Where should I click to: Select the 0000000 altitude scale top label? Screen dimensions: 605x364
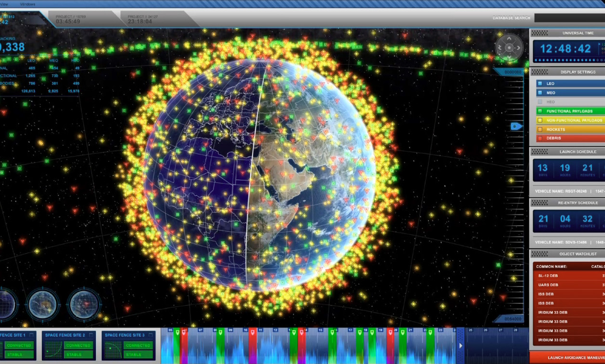513,72
